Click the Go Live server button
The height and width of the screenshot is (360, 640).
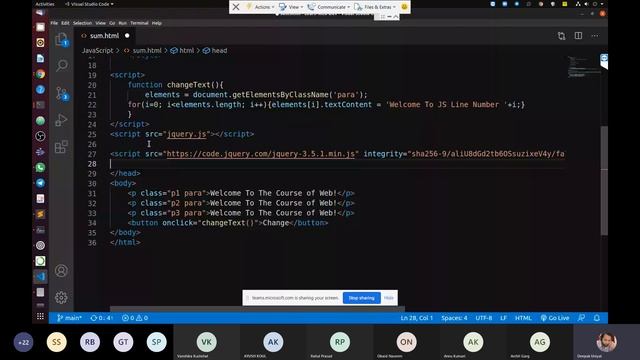pos(555,318)
